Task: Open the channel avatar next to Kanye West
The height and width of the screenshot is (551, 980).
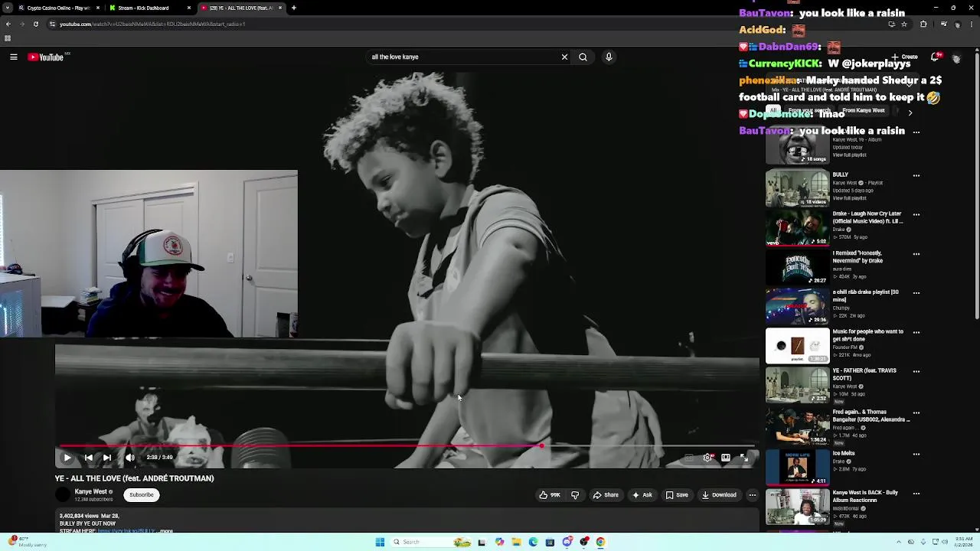Action: pyautogui.click(x=63, y=495)
